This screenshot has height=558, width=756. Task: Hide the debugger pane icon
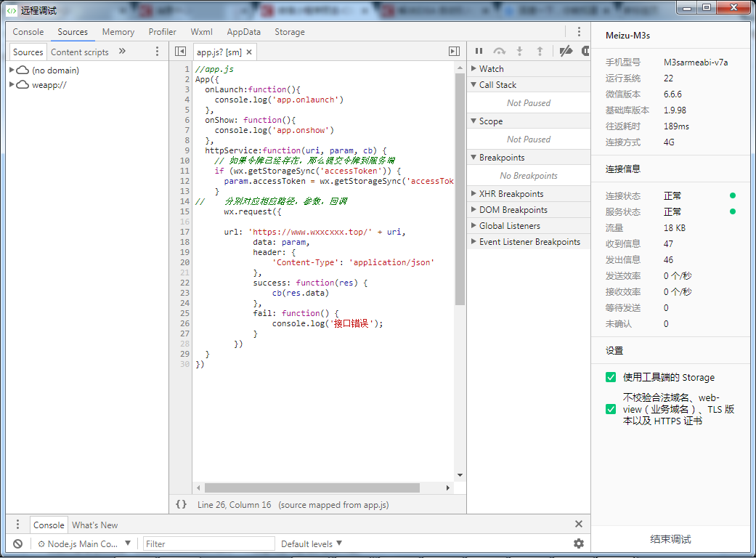tap(454, 52)
